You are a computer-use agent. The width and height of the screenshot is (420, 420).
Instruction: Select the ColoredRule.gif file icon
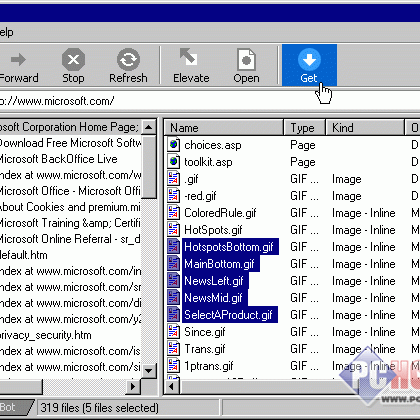pyautogui.click(x=173, y=213)
